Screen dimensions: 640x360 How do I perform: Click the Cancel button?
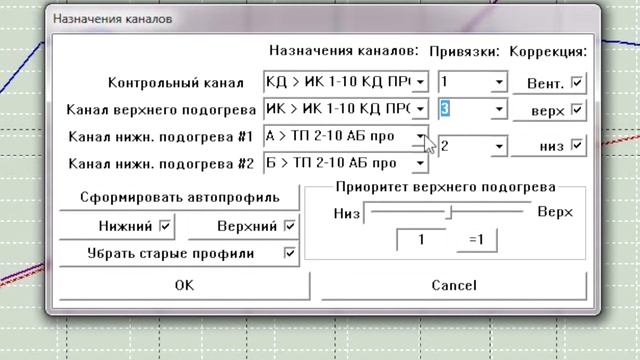pos(454,285)
